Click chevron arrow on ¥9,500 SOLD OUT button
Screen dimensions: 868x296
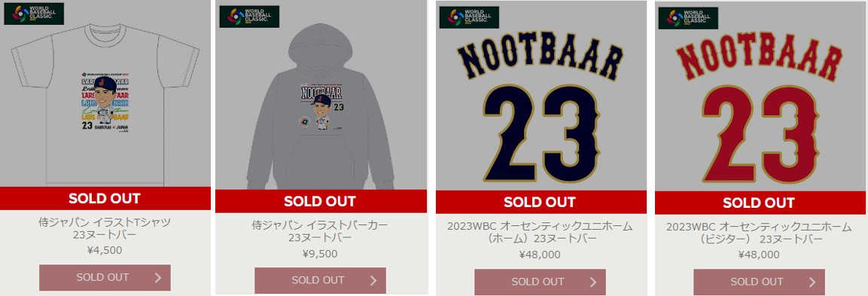[x=373, y=280]
